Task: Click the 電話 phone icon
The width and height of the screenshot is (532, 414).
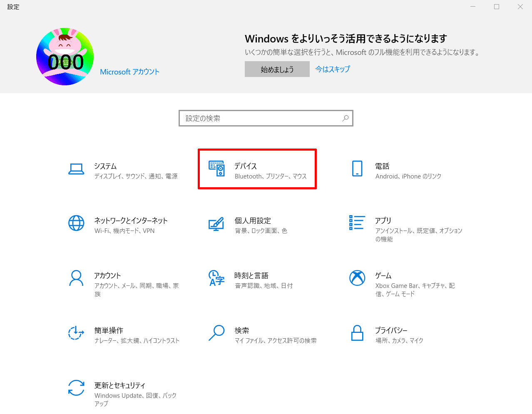Action: [357, 169]
